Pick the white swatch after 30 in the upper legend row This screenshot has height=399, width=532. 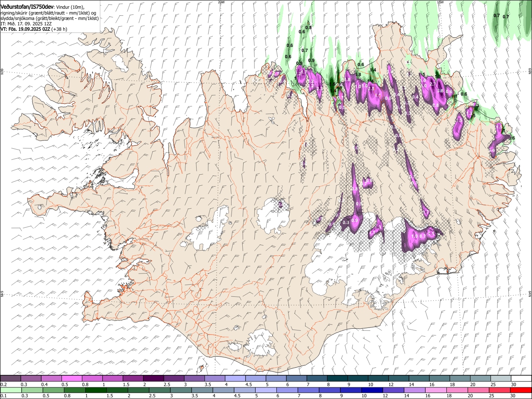pos(521,378)
